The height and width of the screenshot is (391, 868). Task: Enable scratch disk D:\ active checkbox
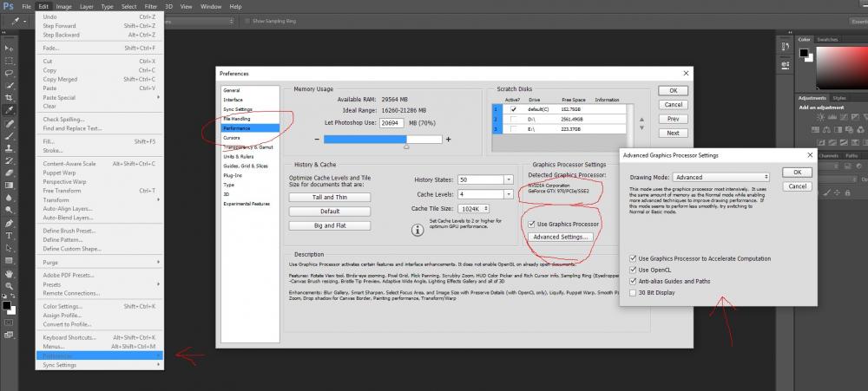(513, 119)
